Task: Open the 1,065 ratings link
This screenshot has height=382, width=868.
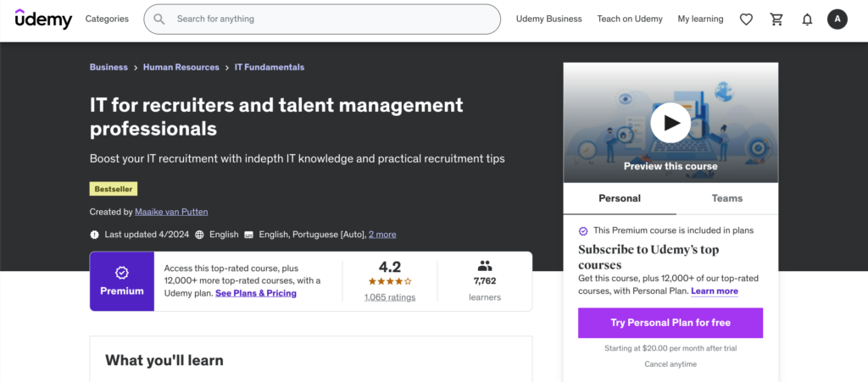Action: [x=390, y=297]
